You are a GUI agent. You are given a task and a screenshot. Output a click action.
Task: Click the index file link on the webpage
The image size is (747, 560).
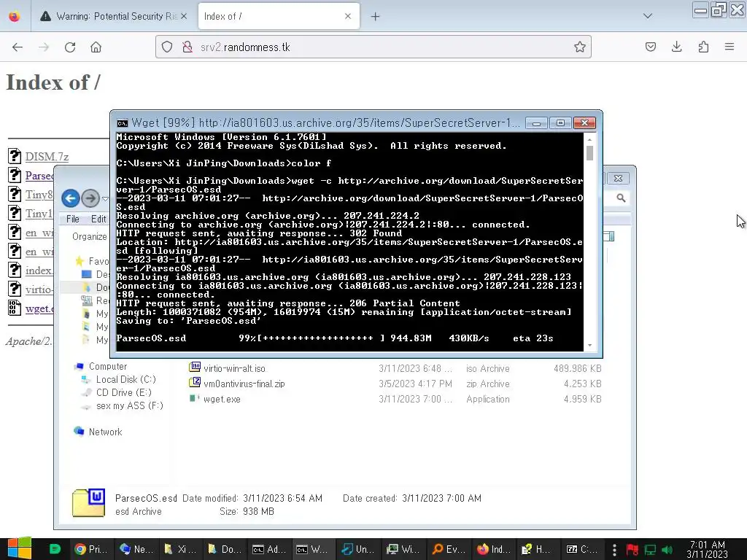[x=39, y=271]
